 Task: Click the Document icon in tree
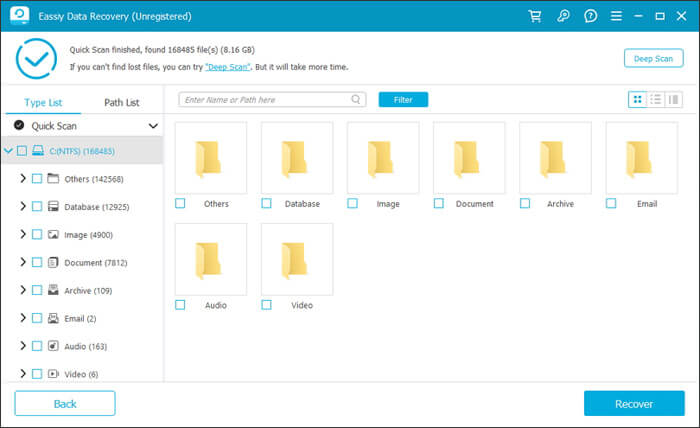click(x=53, y=262)
